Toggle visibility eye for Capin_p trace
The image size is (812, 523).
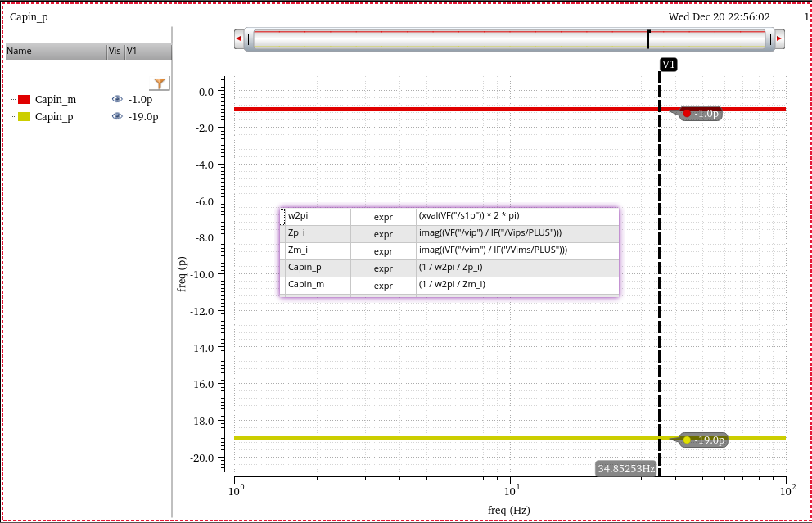pos(118,116)
